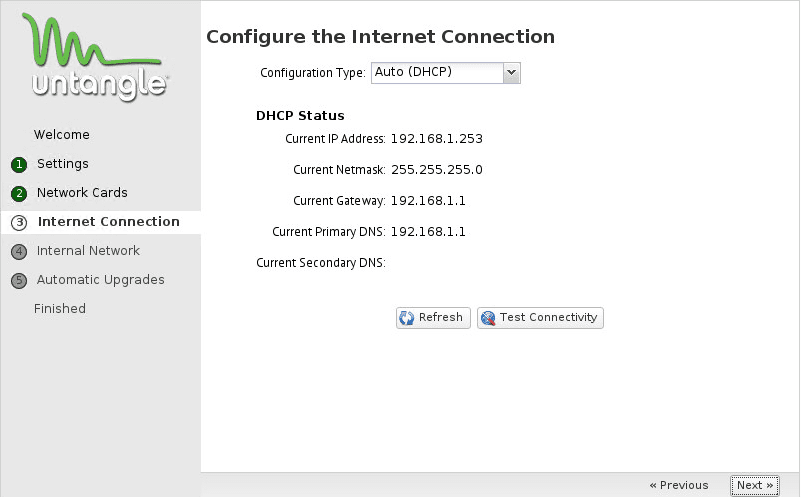Go to the Finished step
This screenshot has height=497, width=801.
click(60, 309)
